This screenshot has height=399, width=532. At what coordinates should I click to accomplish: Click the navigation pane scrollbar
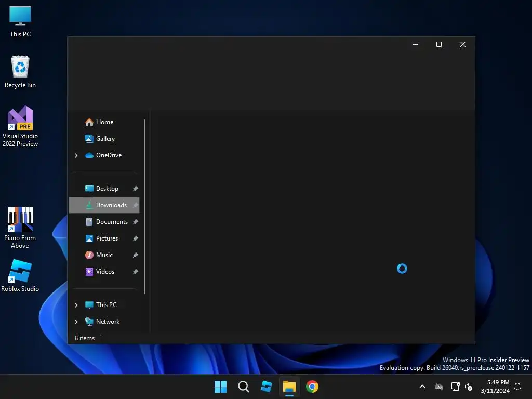click(144, 206)
